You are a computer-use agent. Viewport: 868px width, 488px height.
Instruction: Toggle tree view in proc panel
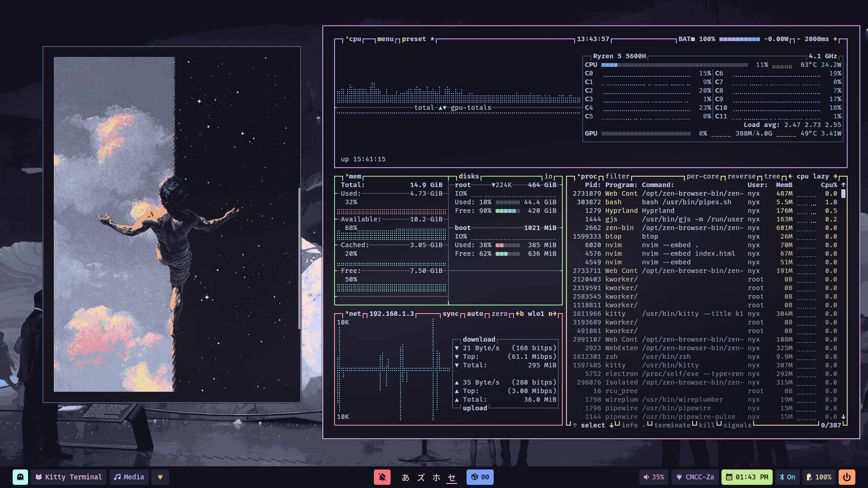click(x=772, y=176)
